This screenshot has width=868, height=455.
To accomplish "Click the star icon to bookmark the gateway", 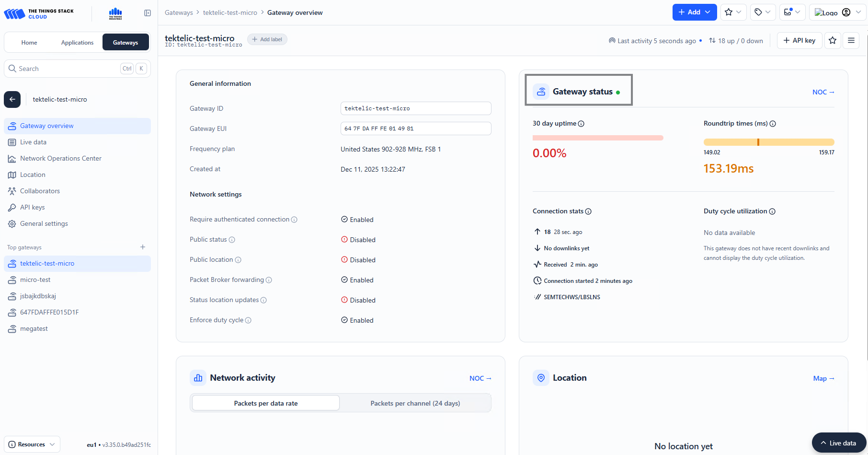I will tap(833, 40).
